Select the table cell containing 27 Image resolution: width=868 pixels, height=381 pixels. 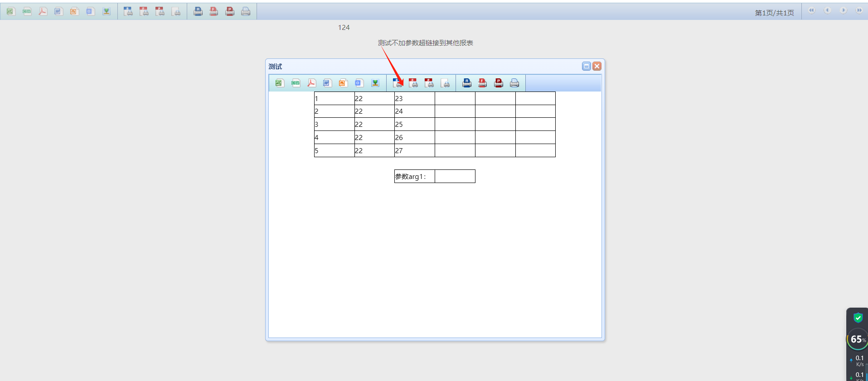415,150
